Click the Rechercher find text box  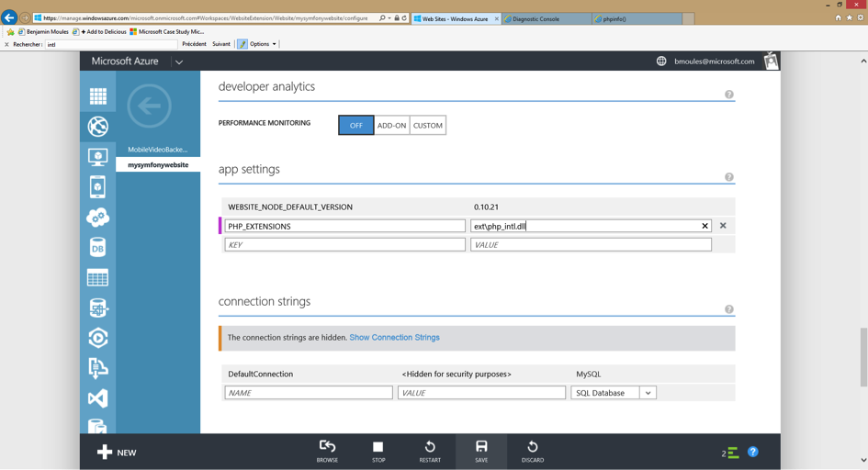coord(111,44)
